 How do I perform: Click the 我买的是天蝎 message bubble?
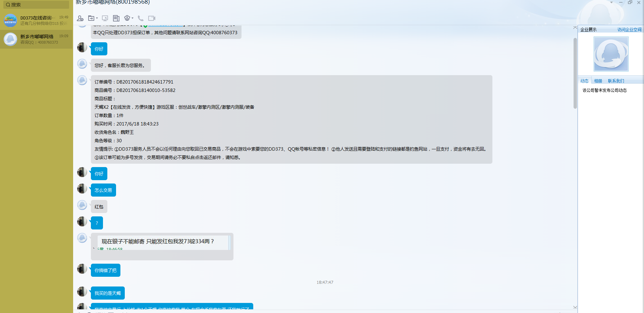108,293
